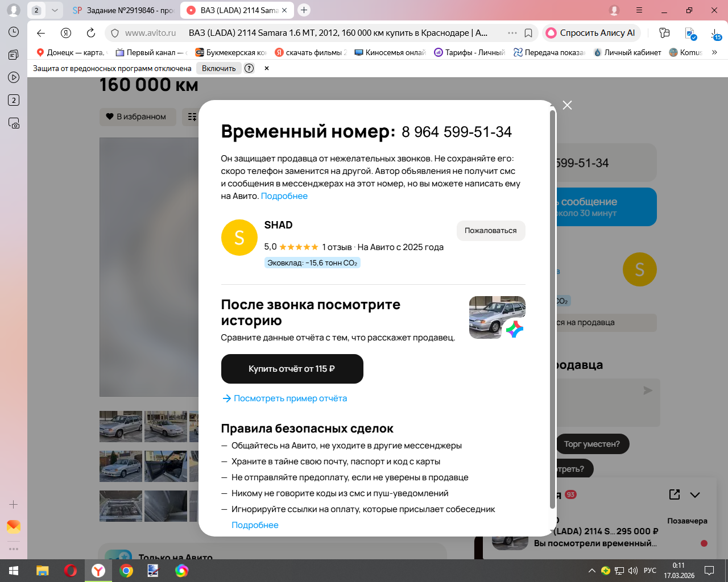
Task: Open messenger panel in new window icon
Action: [x=675, y=494]
